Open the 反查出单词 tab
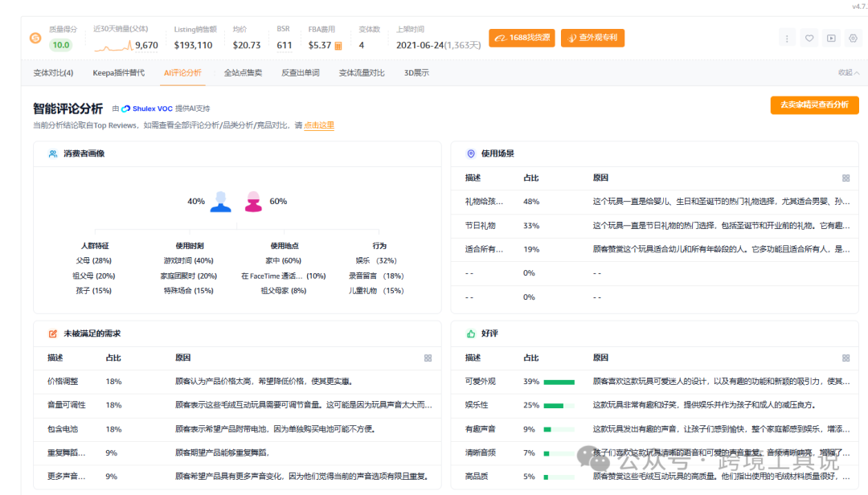The height and width of the screenshot is (495, 868). [x=301, y=72]
